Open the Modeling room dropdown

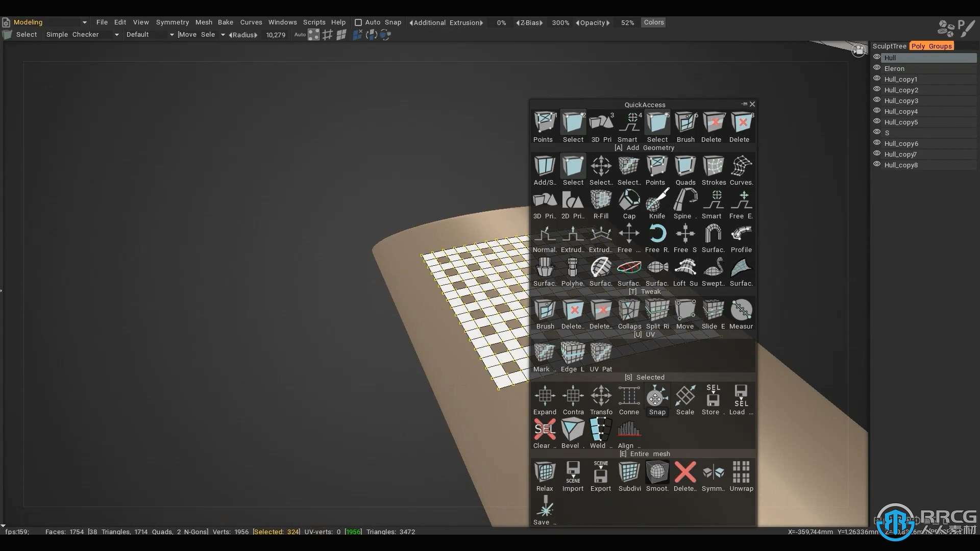click(85, 22)
